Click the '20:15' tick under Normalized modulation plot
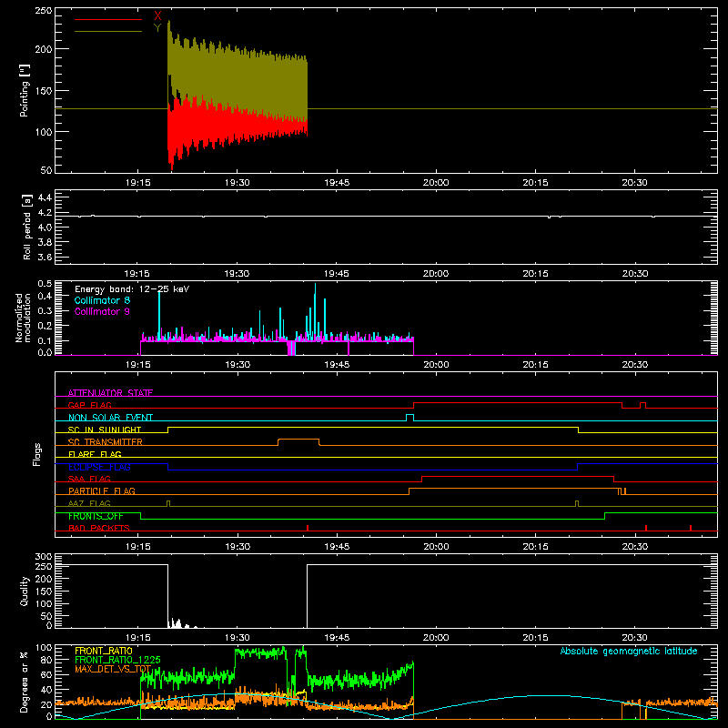Viewport: 728px width, 728px height. click(535, 365)
